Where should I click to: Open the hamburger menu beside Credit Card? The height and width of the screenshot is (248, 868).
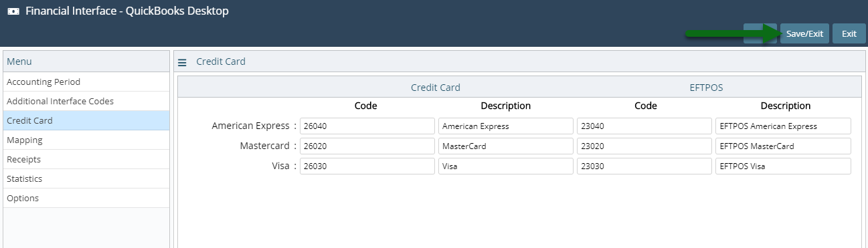(182, 62)
